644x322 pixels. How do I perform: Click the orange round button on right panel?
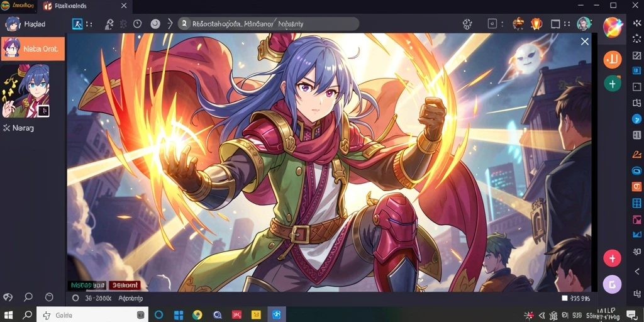point(612,60)
